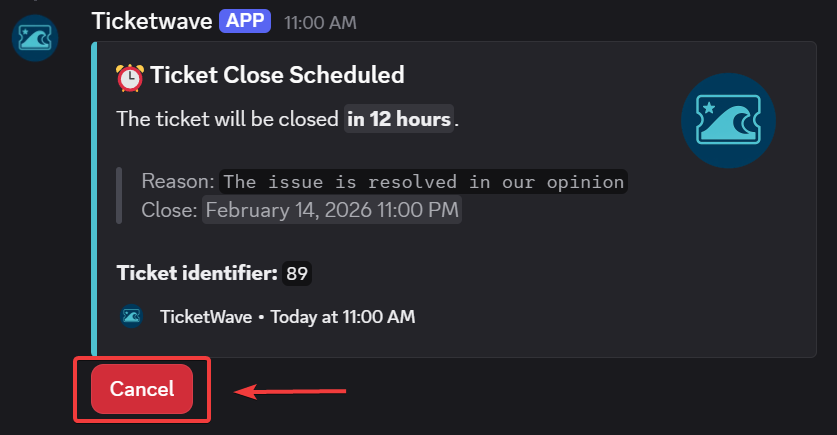Click the small TicketWave footer icon
837x435 pixels.
point(132,317)
